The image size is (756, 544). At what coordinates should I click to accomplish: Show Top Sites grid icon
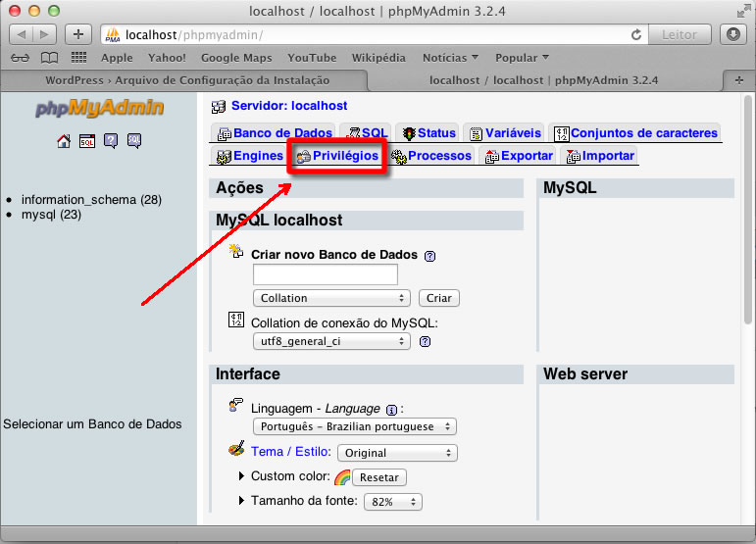coord(78,58)
